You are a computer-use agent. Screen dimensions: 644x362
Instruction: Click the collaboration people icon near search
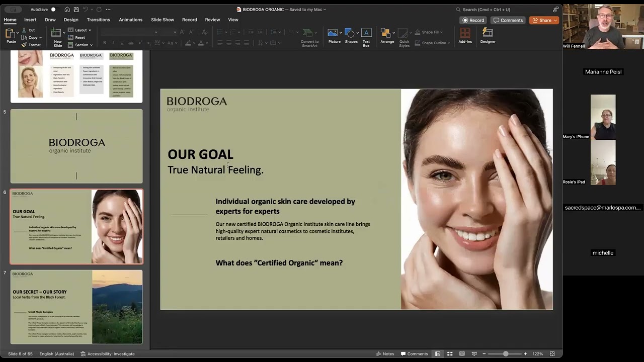coord(555,9)
